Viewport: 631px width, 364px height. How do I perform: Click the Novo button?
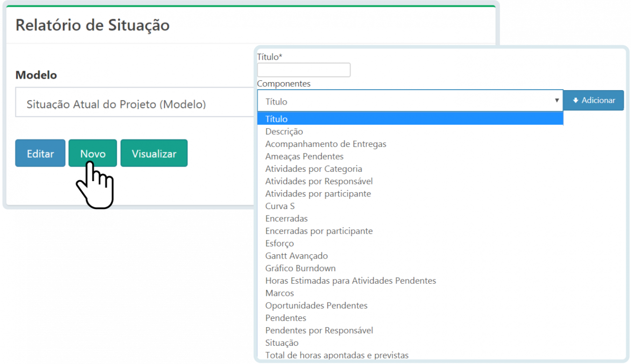[x=92, y=153]
